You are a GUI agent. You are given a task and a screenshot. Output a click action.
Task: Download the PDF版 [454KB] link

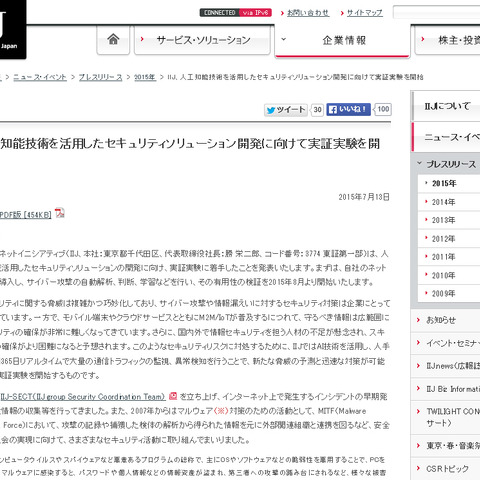tap(26, 215)
